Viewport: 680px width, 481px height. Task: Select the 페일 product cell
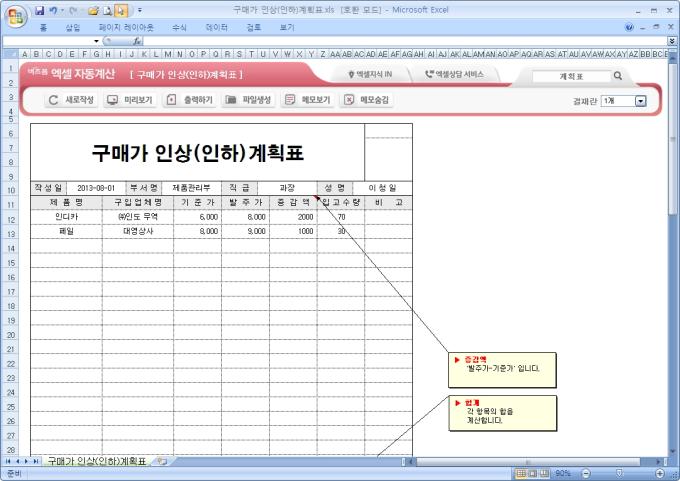coord(66,231)
